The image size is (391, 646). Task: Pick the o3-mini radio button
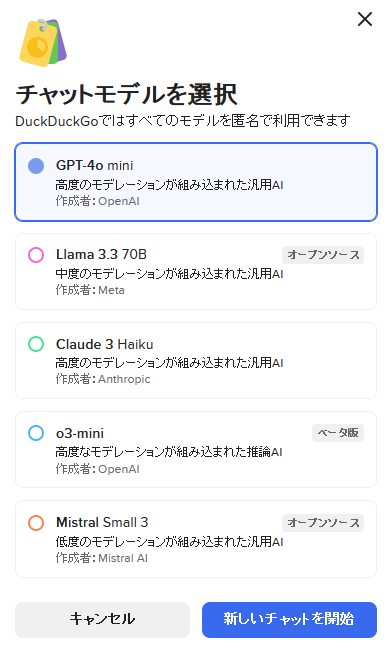(36, 433)
